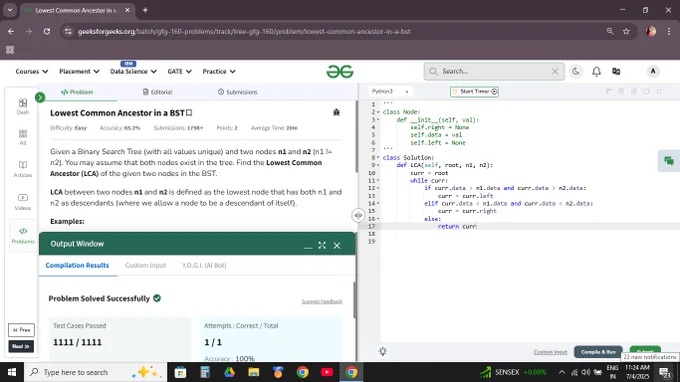680x382 pixels.
Task: Start the timer
Action: (474, 91)
